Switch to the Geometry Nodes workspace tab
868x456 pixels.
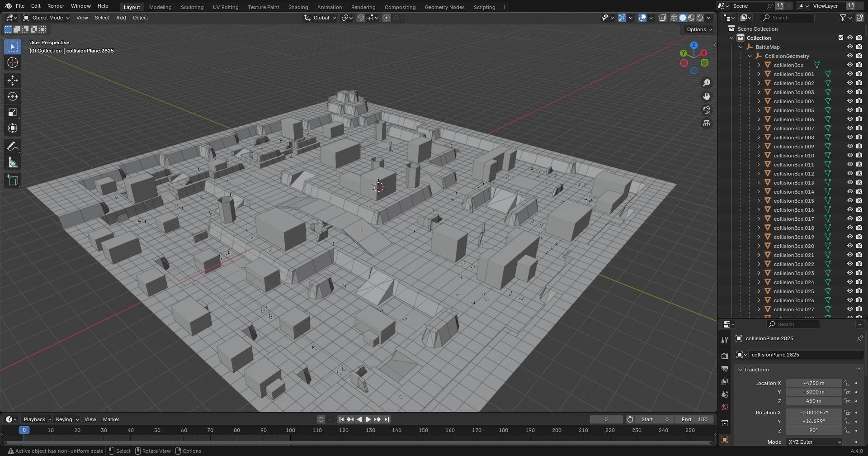click(x=444, y=7)
